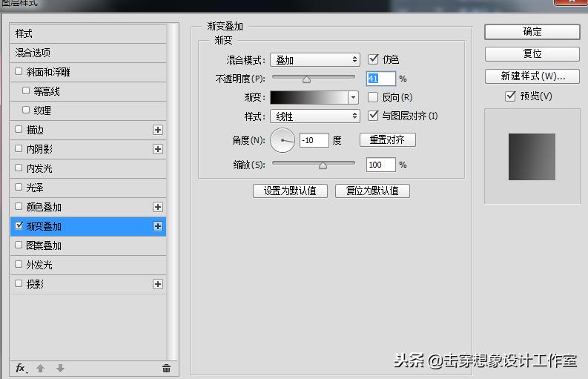This screenshot has height=379, width=588.
Task: Enable the 内发光 checkbox
Action: (x=19, y=168)
